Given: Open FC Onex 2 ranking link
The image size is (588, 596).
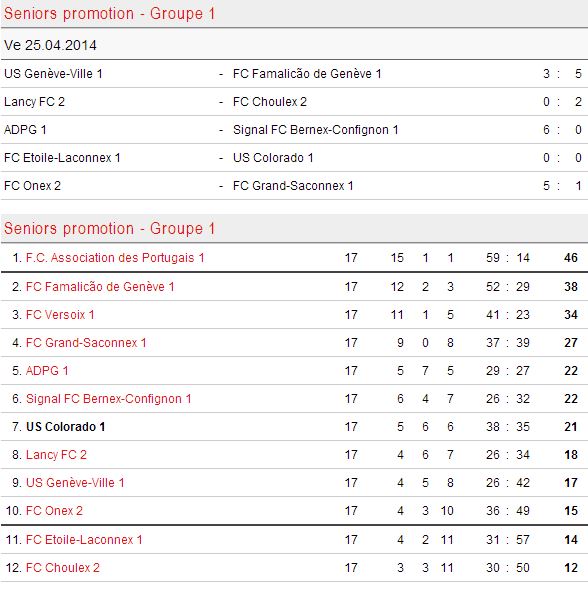Looking at the screenshot, I should coord(54,511).
